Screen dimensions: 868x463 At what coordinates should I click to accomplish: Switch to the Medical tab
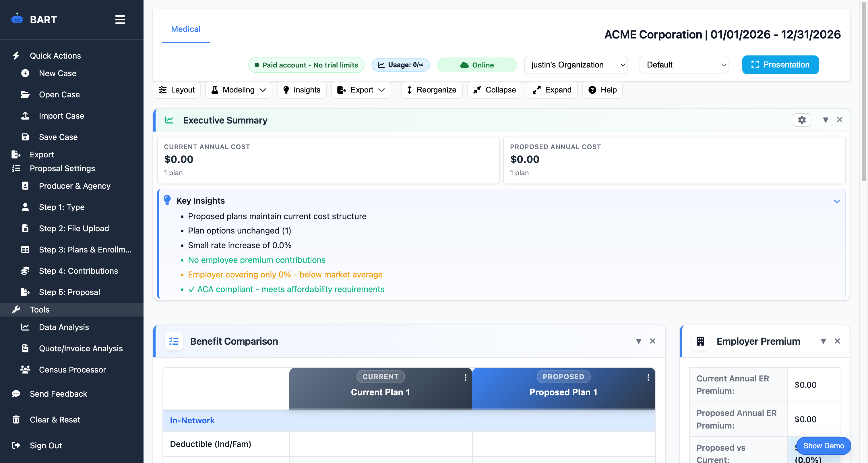pos(186,29)
